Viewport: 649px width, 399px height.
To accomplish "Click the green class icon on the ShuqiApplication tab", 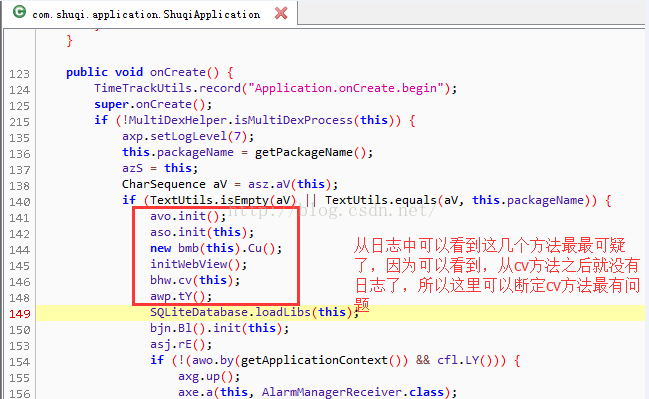I will tap(19, 12).
